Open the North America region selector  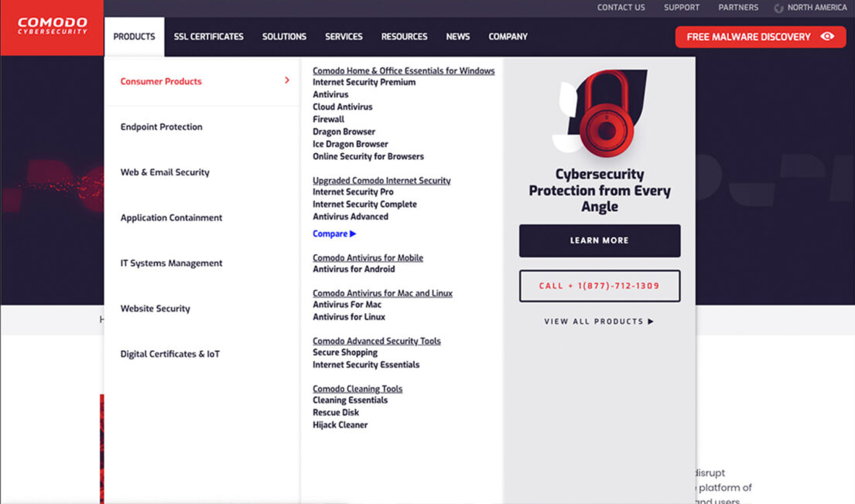click(810, 8)
